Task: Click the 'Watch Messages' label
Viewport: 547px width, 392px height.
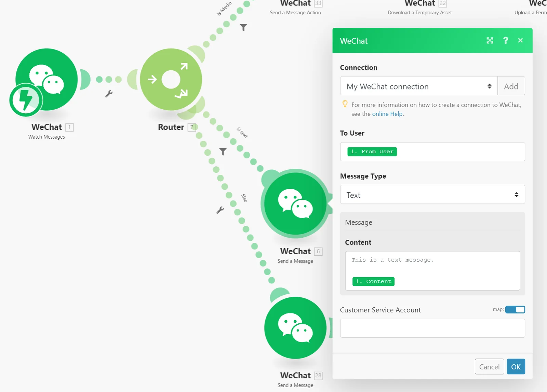Action: tap(46, 137)
